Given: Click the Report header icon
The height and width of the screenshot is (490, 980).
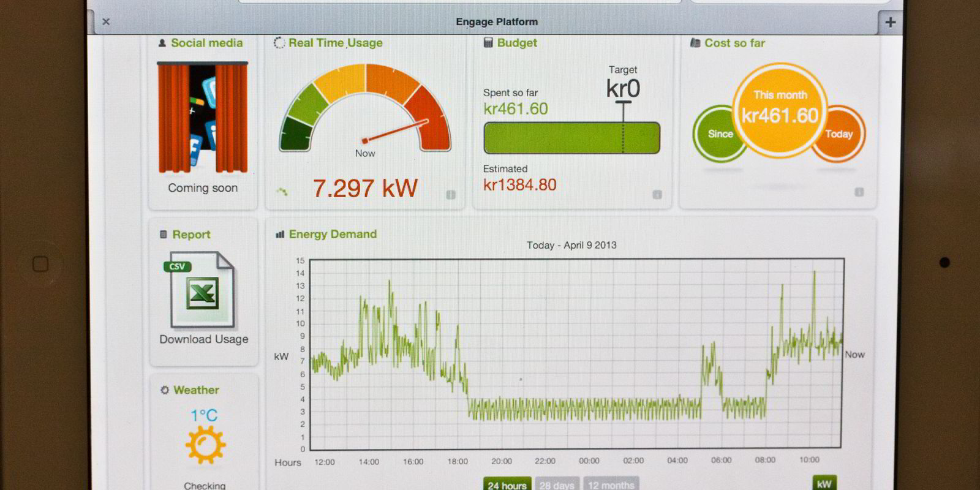Looking at the screenshot, I should coord(164,234).
